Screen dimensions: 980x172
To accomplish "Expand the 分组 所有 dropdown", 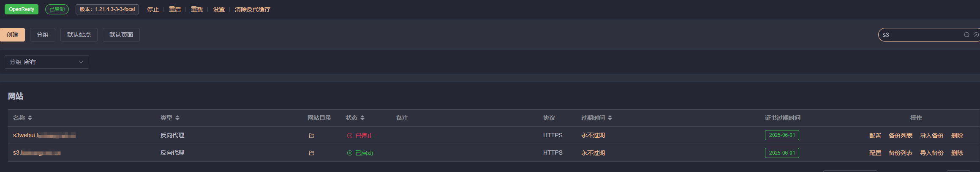I will point(47,62).
